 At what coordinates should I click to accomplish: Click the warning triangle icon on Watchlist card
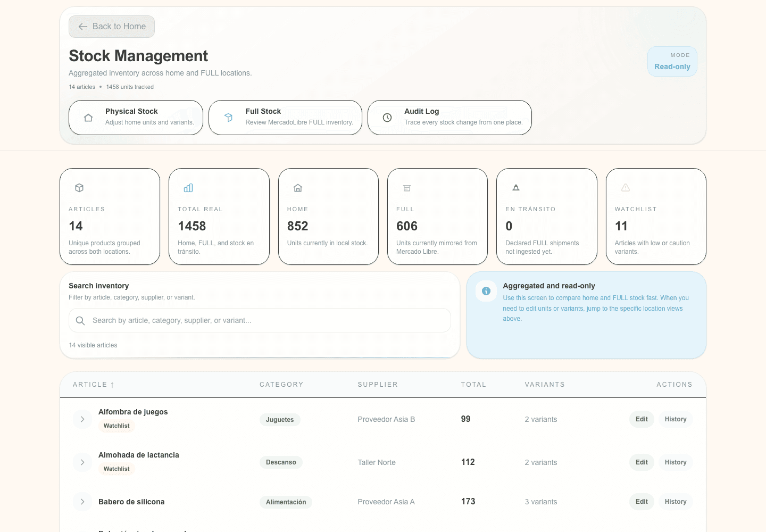(x=626, y=188)
